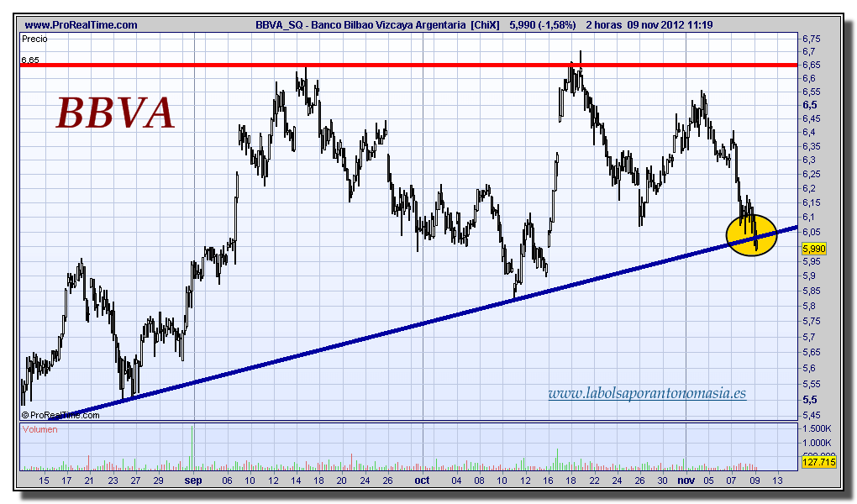Click date label 09 on time axis

[x=754, y=480]
